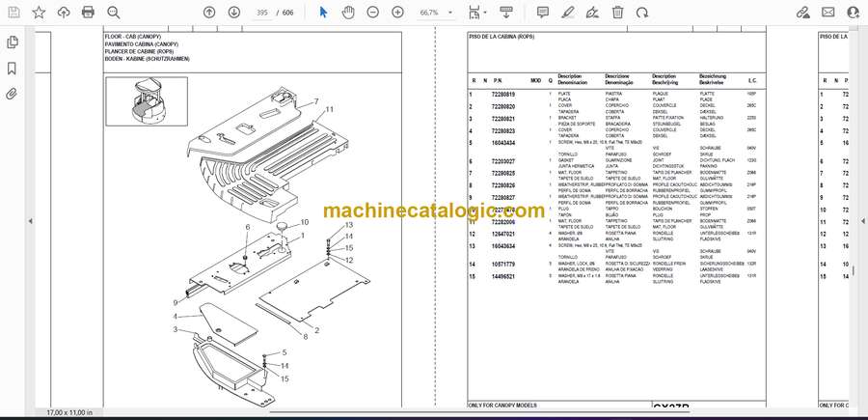Screen dimensions: 868x420
Task: Click the 'FLOOR - CAB (CANOPY)' title text
Action: coord(133,37)
